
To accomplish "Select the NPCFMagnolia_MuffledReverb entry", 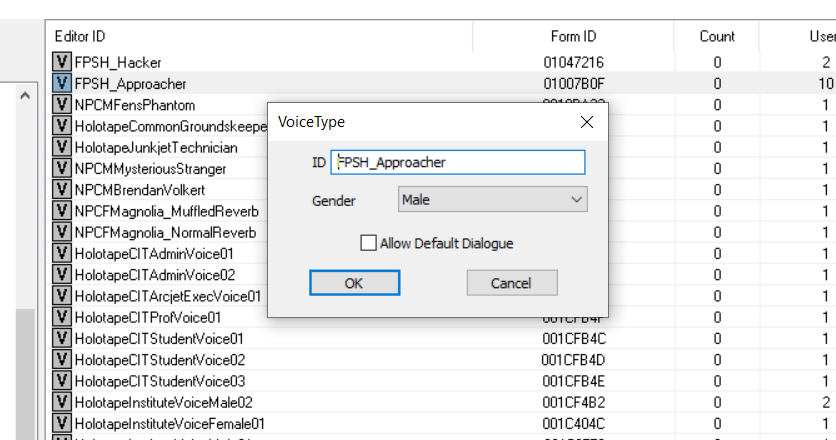I will click(x=167, y=212).
